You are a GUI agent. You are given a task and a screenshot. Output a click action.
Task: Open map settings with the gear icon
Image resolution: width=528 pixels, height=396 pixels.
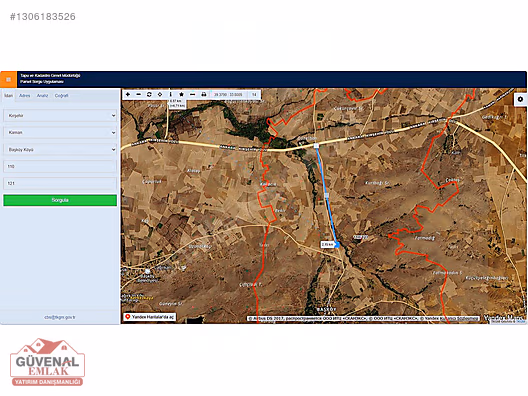(x=520, y=99)
